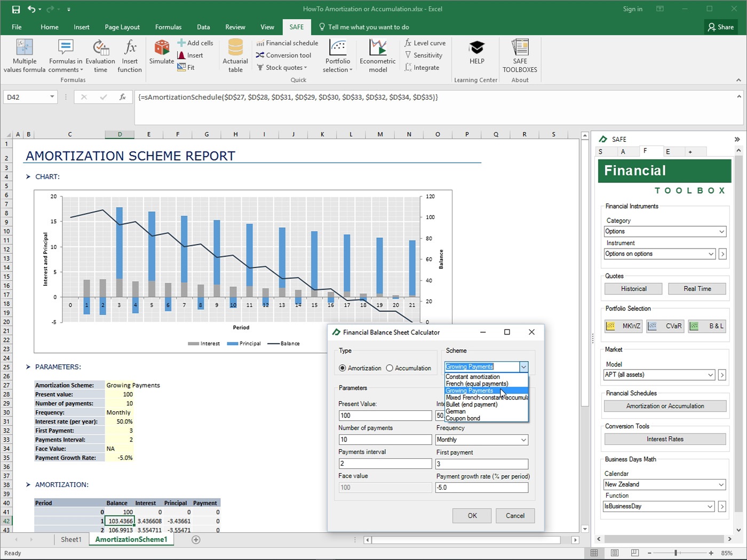The height and width of the screenshot is (560, 747).
Task: Open the Name Box dropdown arrow
Action: tap(52, 97)
